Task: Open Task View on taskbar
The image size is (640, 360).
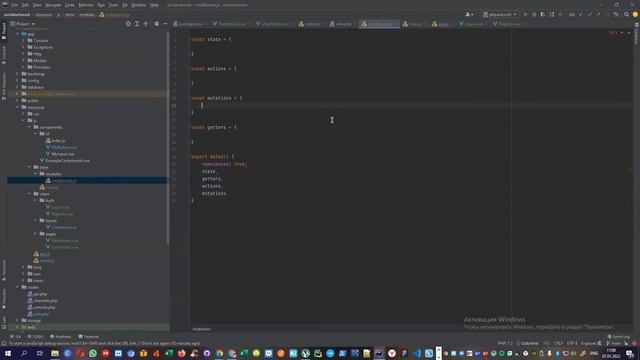Action: click(40, 353)
